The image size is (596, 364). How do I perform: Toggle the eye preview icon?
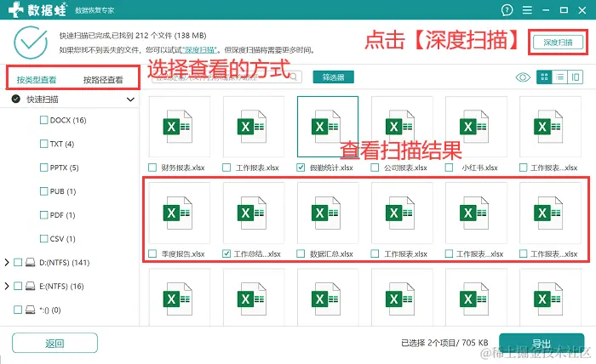(x=523, y=77)
